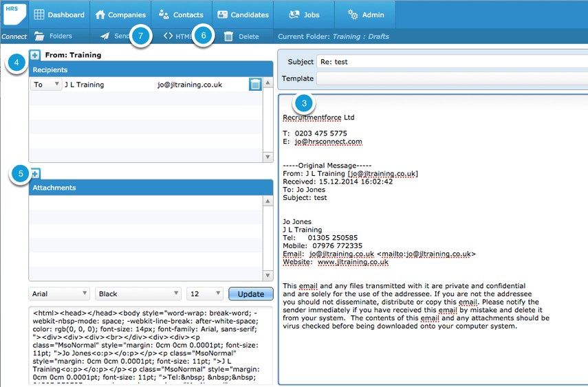The height and width of the screenshot is (387, 588).
Task: Click Mobile 07976 772335 line
Action: coord(323,245)
